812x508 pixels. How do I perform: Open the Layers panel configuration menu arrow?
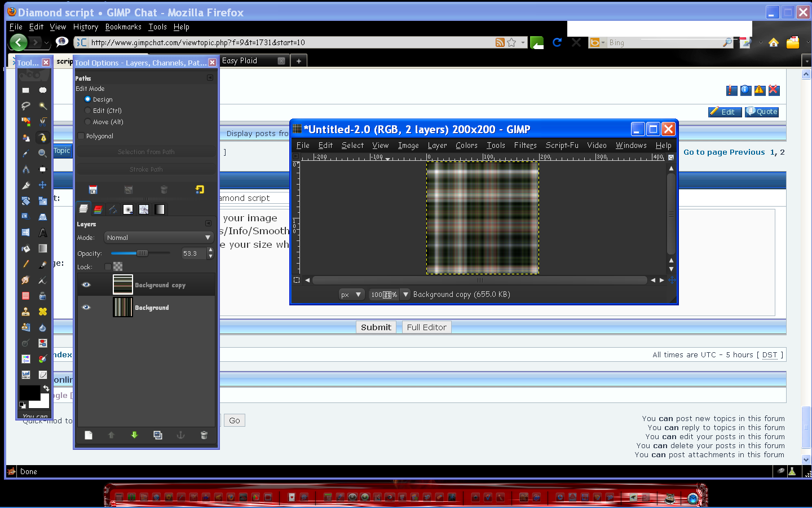(x=208, y=224)
